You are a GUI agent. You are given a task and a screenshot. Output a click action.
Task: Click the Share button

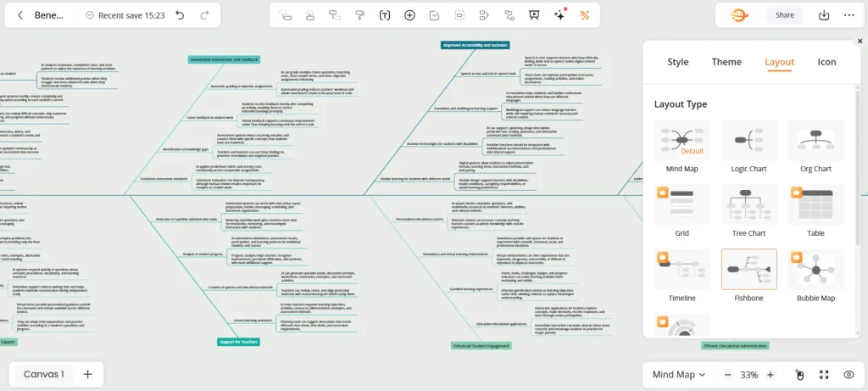tap(784, 15)
